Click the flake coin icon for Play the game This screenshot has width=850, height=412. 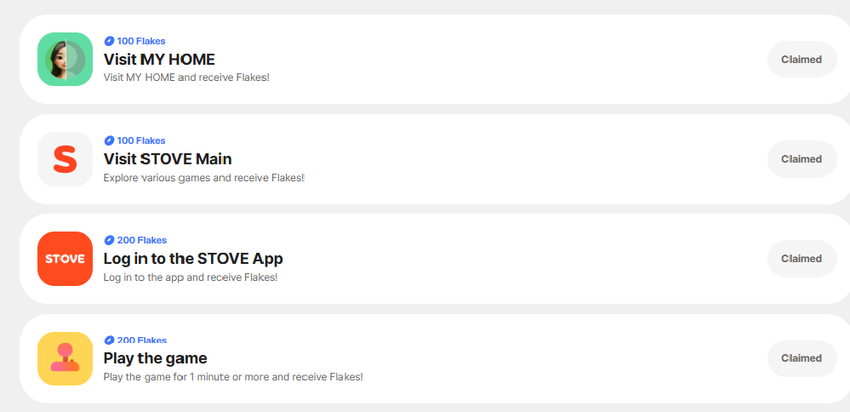pyautogui.click(x=109, y=340)
